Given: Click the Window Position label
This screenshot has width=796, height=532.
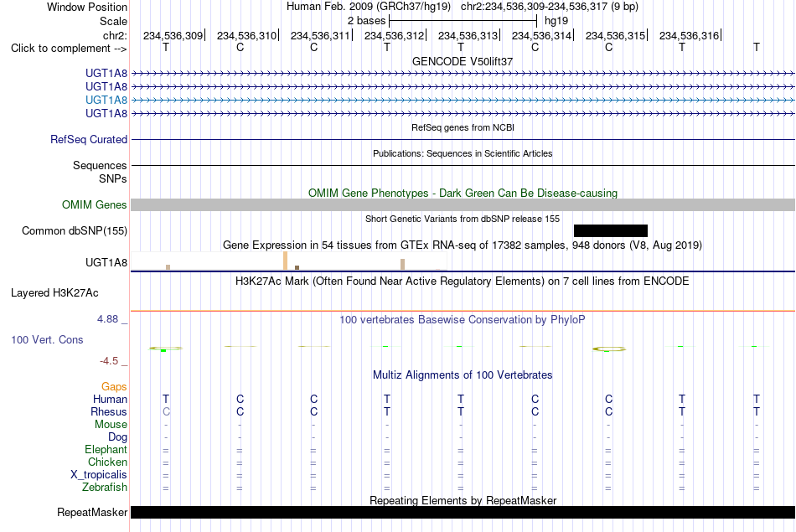Looking at the screenshot, I should point(87,7).
